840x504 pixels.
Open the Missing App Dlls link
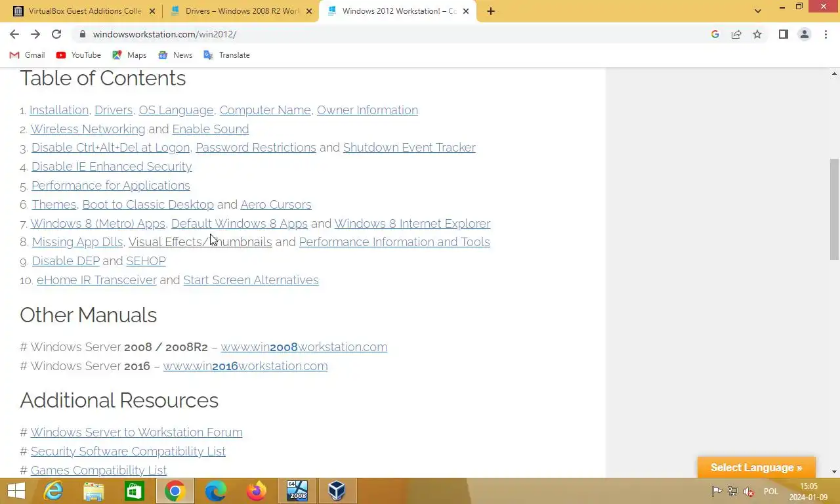(x=77, y=242)
